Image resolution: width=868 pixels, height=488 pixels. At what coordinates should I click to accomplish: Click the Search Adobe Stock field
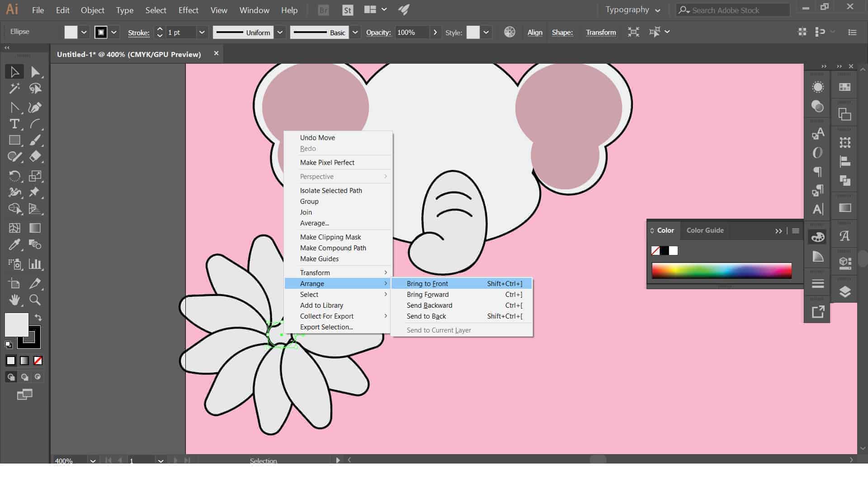[x=733, y=10]
